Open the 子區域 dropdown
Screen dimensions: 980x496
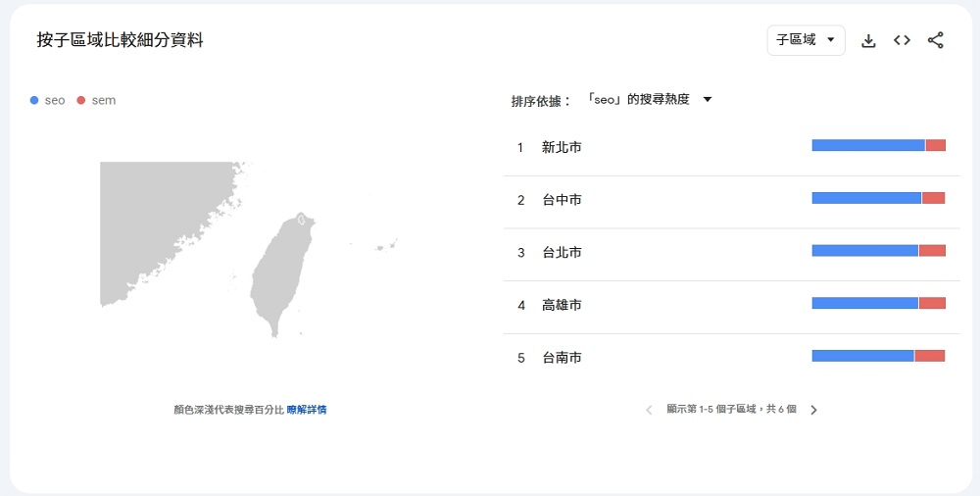(x=806, y=40)
